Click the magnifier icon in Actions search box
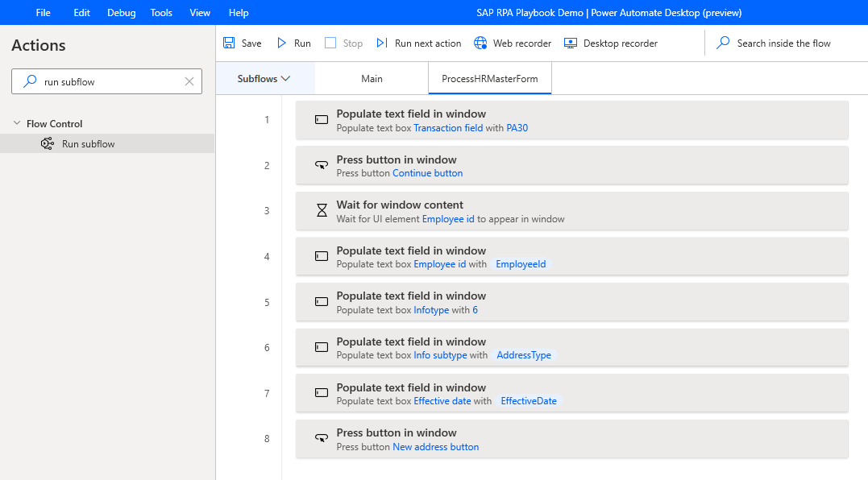Screen dimensions: 868x480 coord(30,81)
